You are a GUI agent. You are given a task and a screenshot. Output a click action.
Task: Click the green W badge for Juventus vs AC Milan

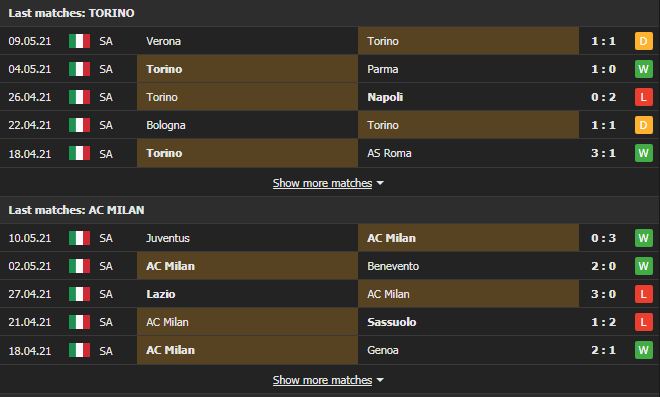tap(644, 238)
